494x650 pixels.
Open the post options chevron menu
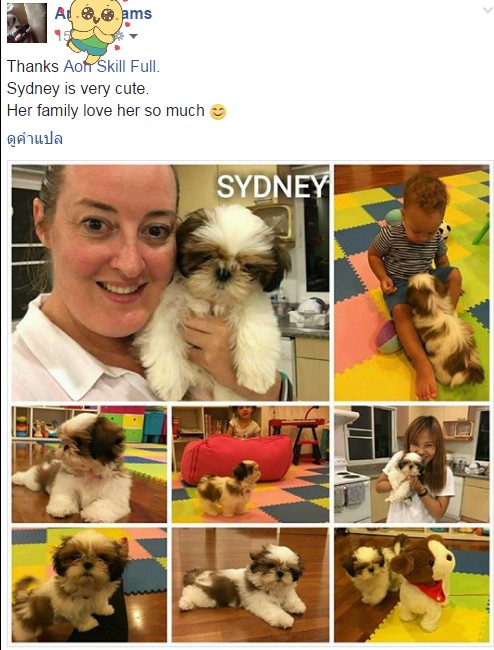(488, 11)
